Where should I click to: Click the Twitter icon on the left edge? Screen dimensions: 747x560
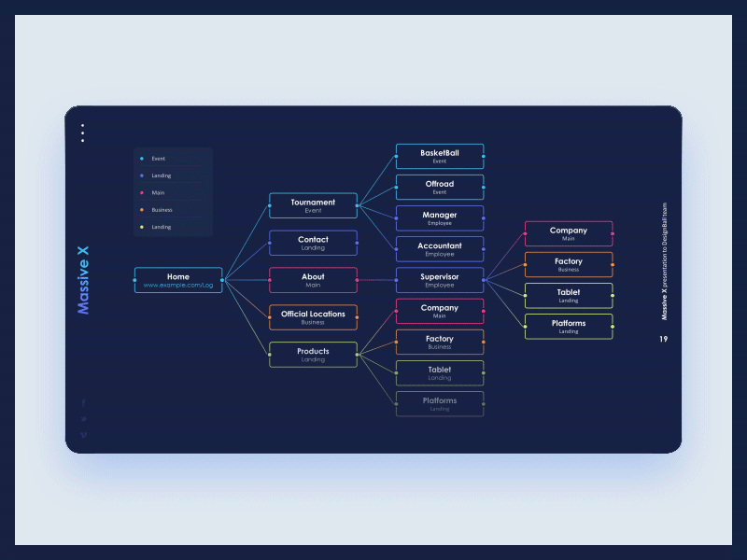click(83, 418)
